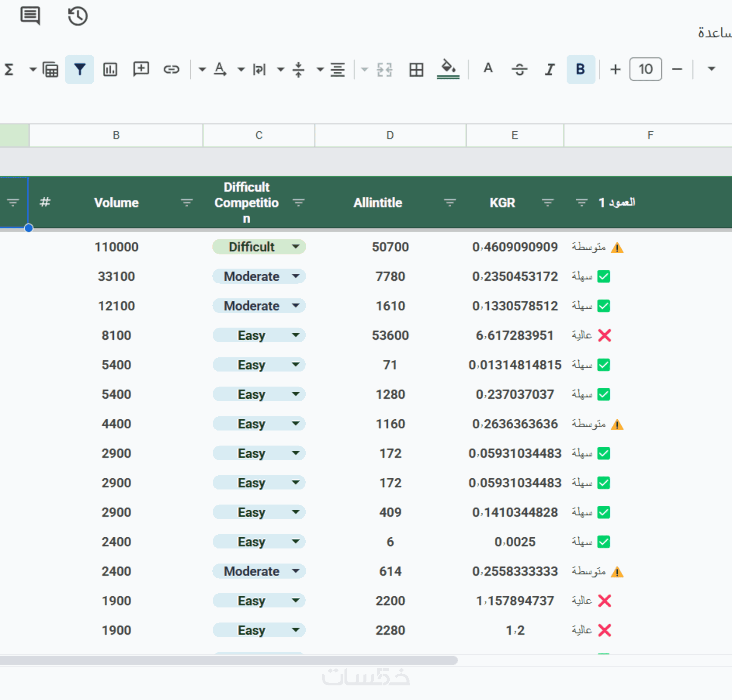Toggle the filter funnel button
The height and width of the screenshot is (700, 732).
click(80, 69)
